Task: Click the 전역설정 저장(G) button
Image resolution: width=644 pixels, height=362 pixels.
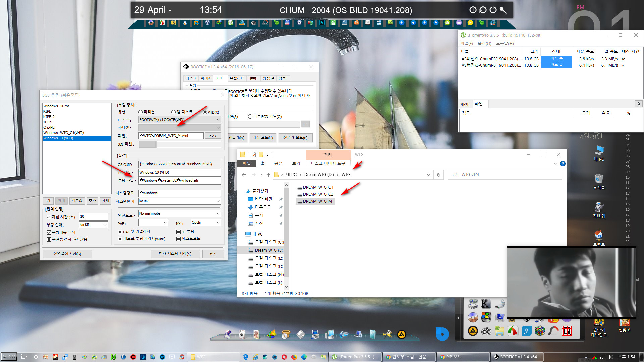Action: (x=67, y=254)
